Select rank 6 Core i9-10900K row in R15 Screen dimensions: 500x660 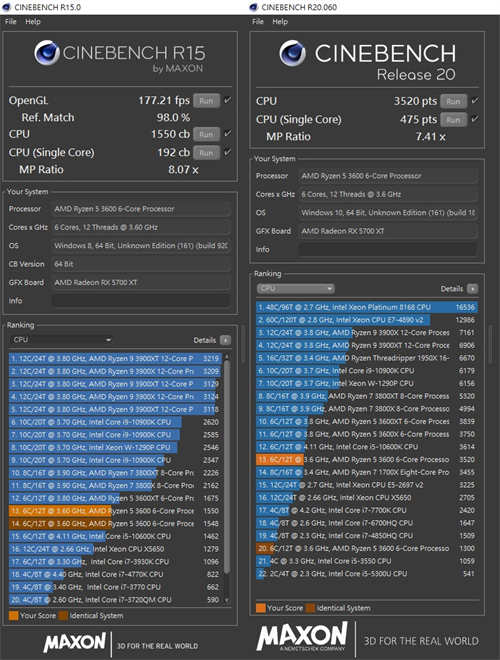point(115,422)
